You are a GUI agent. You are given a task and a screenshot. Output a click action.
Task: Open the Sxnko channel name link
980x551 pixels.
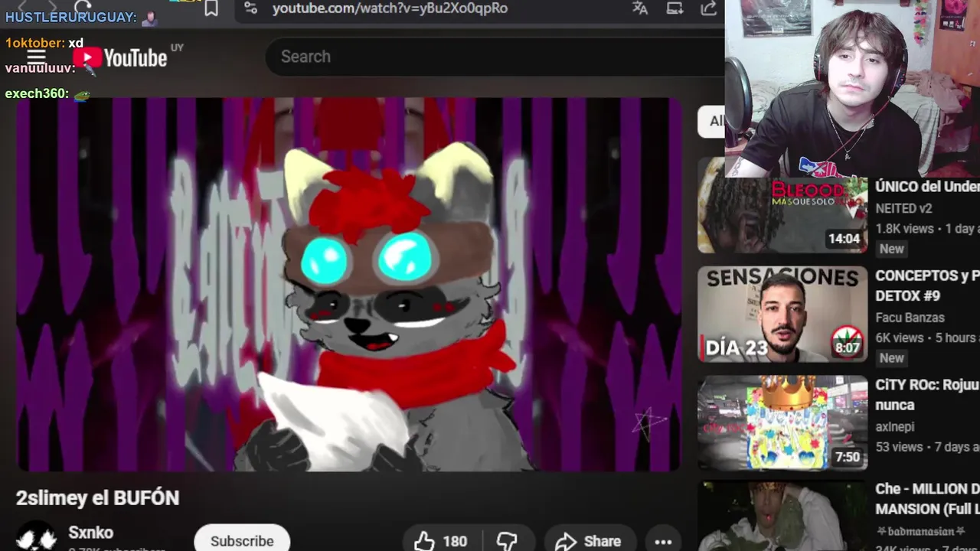point(90,533)
